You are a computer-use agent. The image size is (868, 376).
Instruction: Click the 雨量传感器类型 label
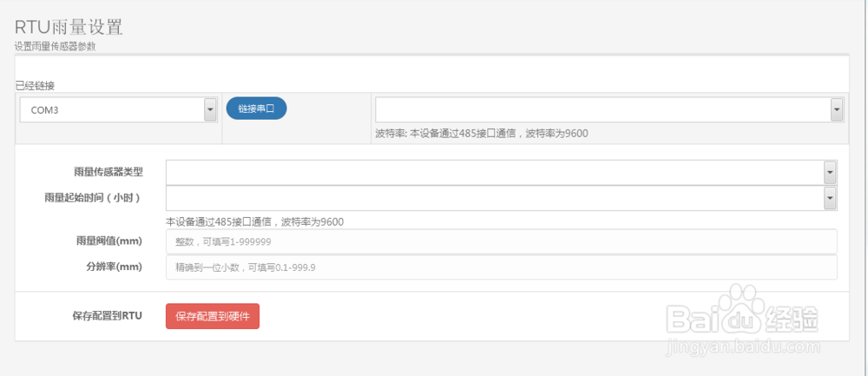pos(108,172)
